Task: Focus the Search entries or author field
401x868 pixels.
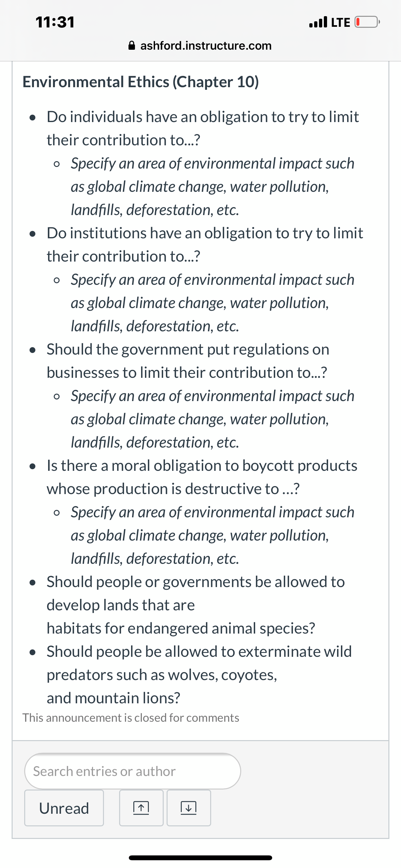Action: (132, 771)
